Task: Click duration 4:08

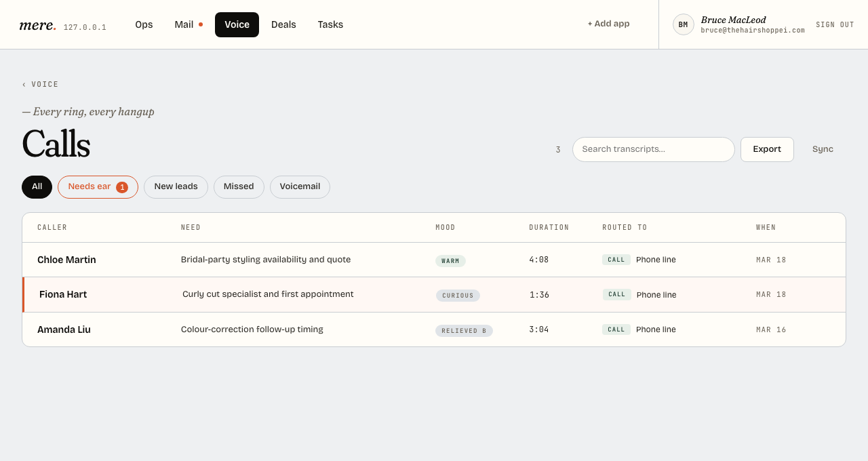Action: click(x=539, y=260)
